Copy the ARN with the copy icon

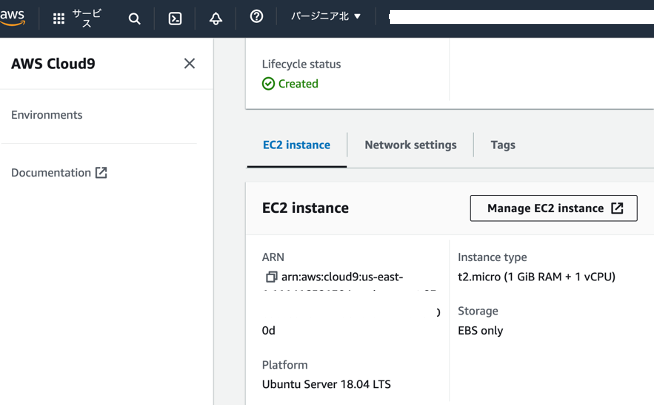[270, 276]
